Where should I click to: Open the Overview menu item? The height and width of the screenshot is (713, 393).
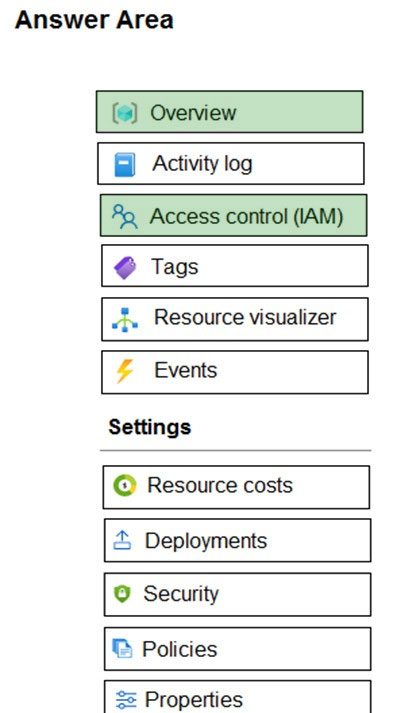229,112
